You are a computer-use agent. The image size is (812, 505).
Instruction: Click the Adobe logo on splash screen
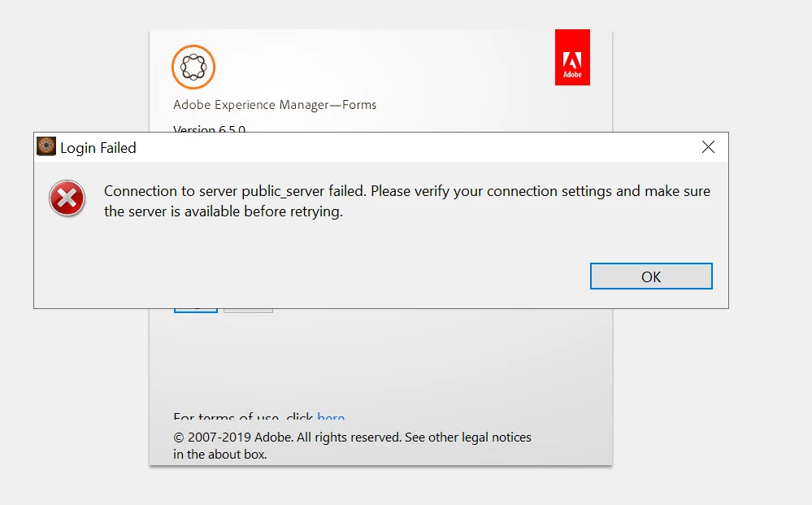coord(572,57)
